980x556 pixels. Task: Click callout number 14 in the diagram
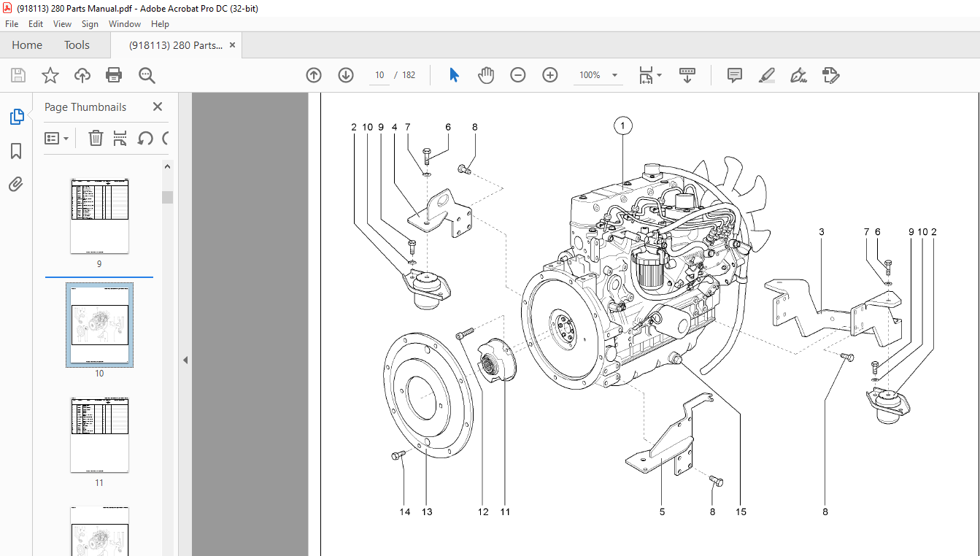click(x=405, y=511)
